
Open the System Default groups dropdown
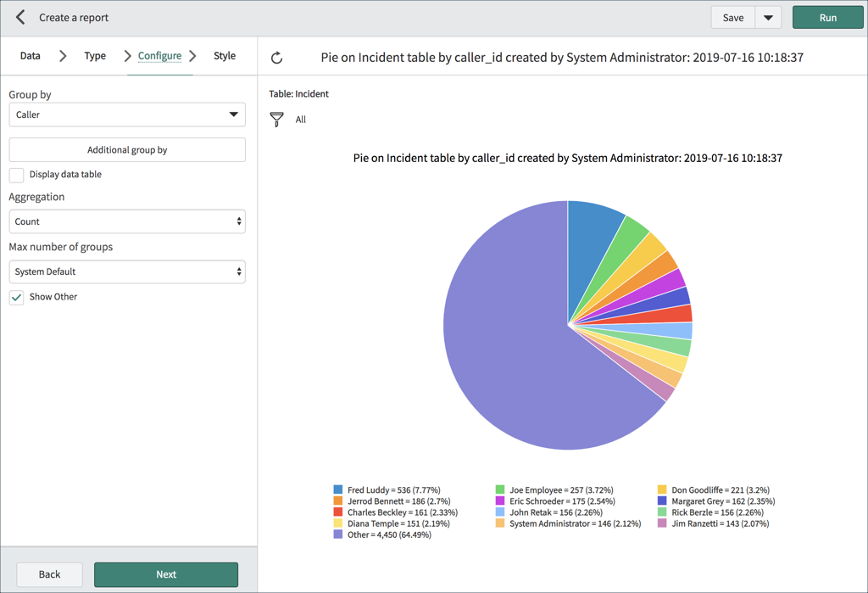point(126,271)
